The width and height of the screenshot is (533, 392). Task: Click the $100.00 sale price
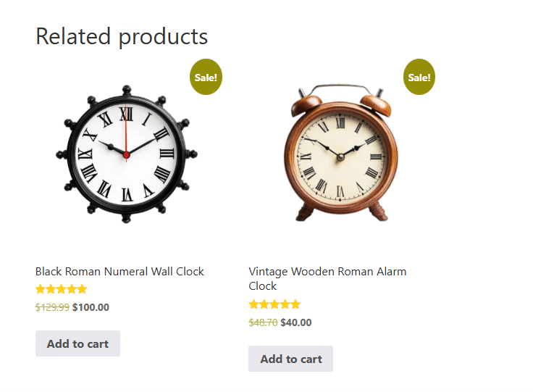pos(91,307)
